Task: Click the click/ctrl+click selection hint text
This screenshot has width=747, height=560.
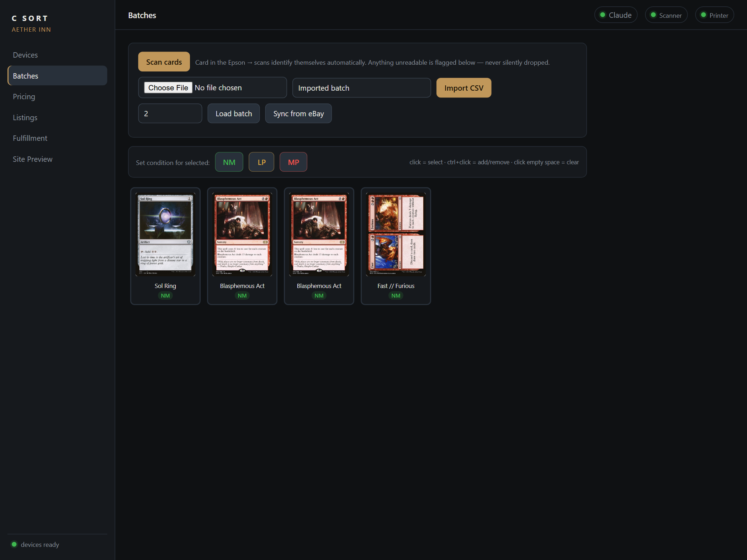Action: click(x=494, y=162)
